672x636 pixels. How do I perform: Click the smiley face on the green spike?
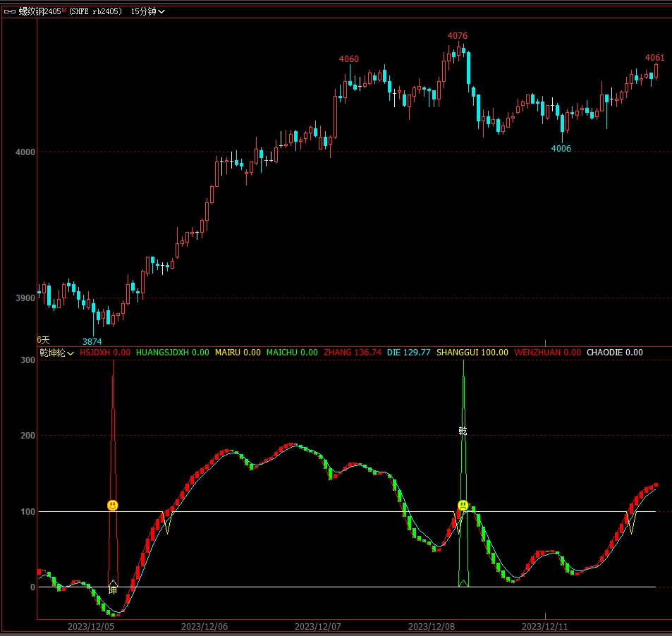(x=463, y=505)
